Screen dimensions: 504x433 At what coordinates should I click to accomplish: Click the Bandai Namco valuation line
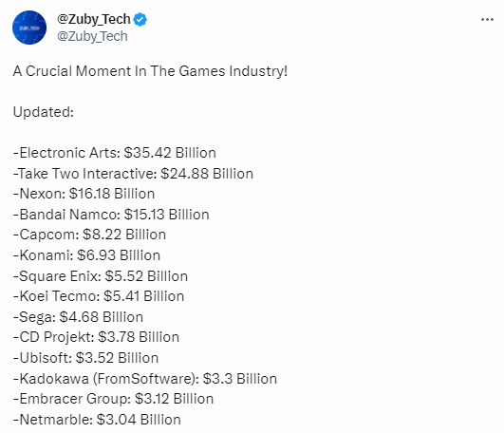(111, 215)
